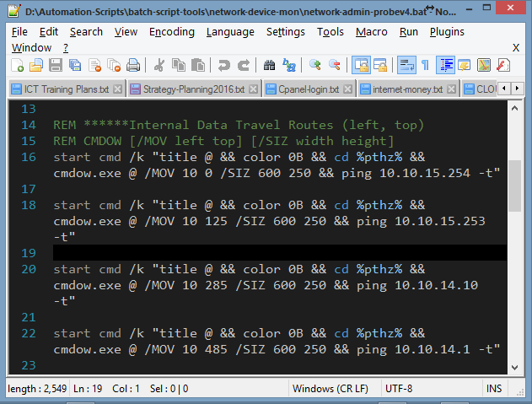Open the User Defined Language icon
The width and height of the screenshot is (532, 404).
tap(465, 65)
